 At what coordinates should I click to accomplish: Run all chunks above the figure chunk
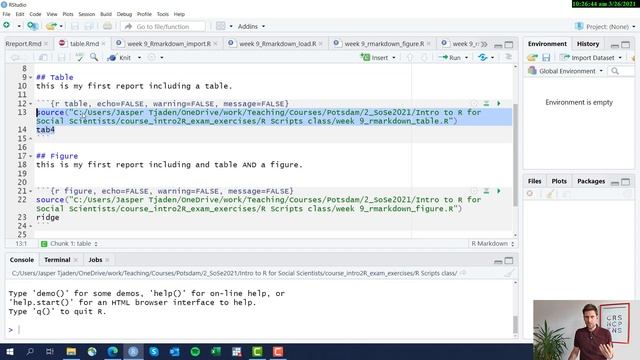click(x=487, y=191)
